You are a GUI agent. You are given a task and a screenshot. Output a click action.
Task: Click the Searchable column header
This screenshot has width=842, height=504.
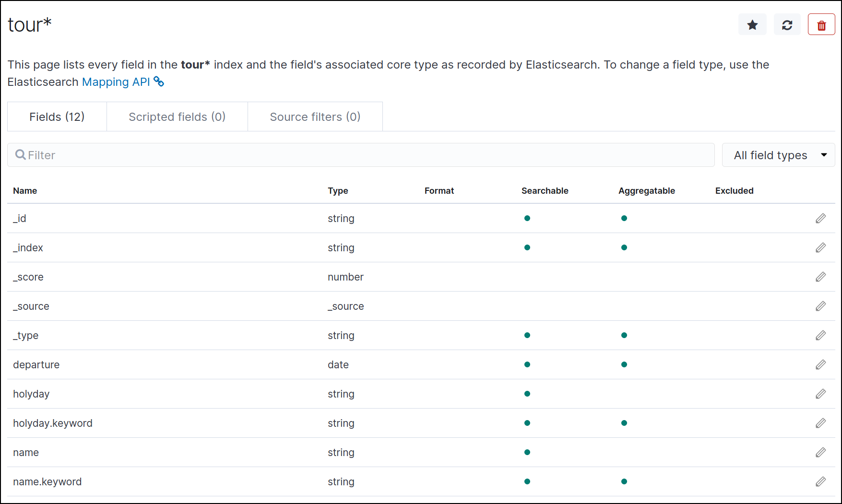click(545, 191)
